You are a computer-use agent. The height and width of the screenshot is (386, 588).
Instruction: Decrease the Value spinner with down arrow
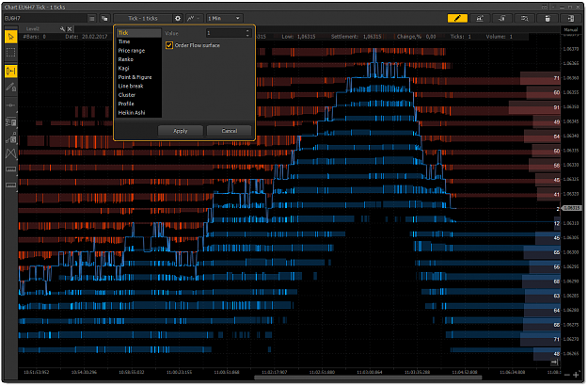[x=247, y=35]
